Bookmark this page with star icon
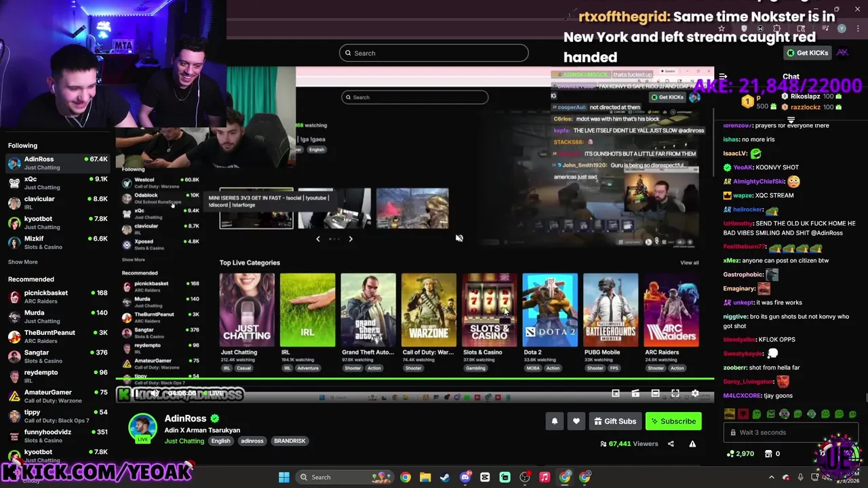The width and height of the screenshot is (868, 488). click(722, 28)
